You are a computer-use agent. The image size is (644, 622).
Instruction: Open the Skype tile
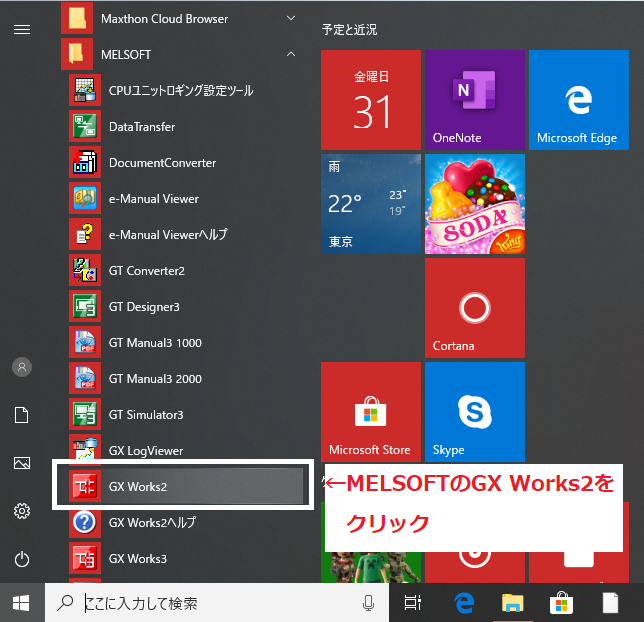[x=475, y=412]
